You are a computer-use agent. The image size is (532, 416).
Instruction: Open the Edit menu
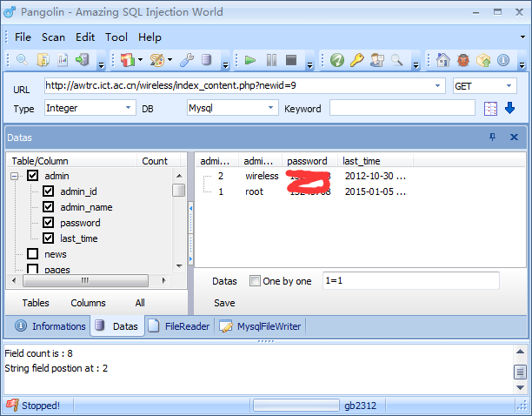(85, 37)
